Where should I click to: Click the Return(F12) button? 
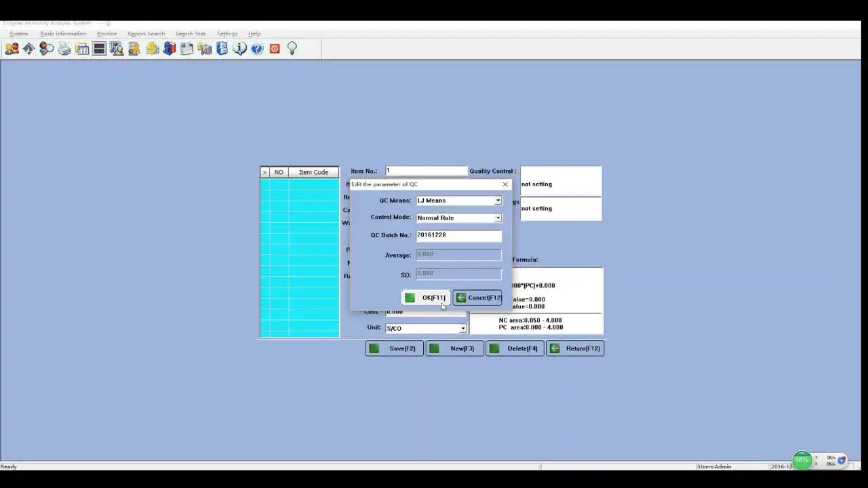point(575,348)
